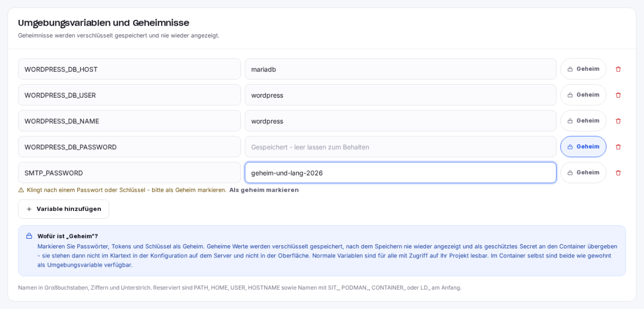Delete the WORDPRESS_DB_PASSWORD variable row
The width and height of the screenshot is (644, 309).
(x=618, y=146)
